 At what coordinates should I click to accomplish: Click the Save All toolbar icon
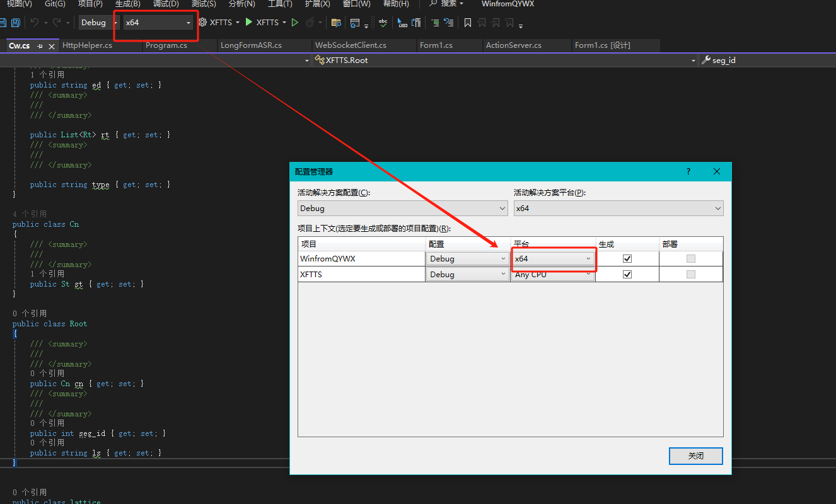(15, 23)
